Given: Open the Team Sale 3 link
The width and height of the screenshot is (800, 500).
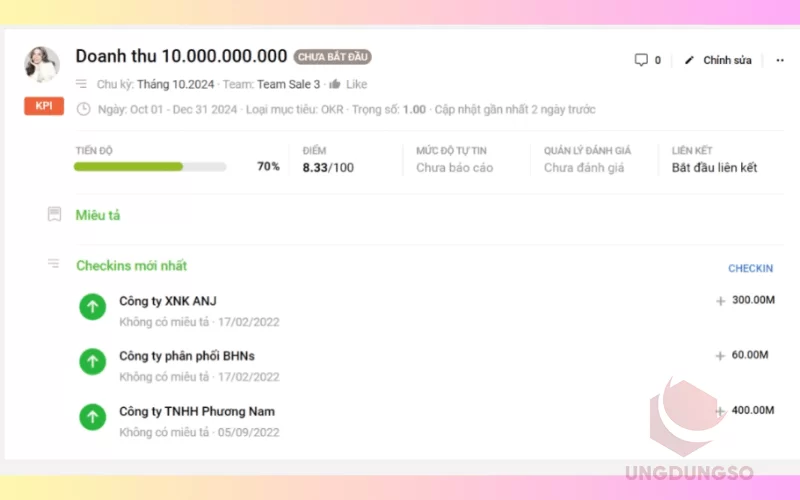Looking at the screenshot, I should coord(289,85).
